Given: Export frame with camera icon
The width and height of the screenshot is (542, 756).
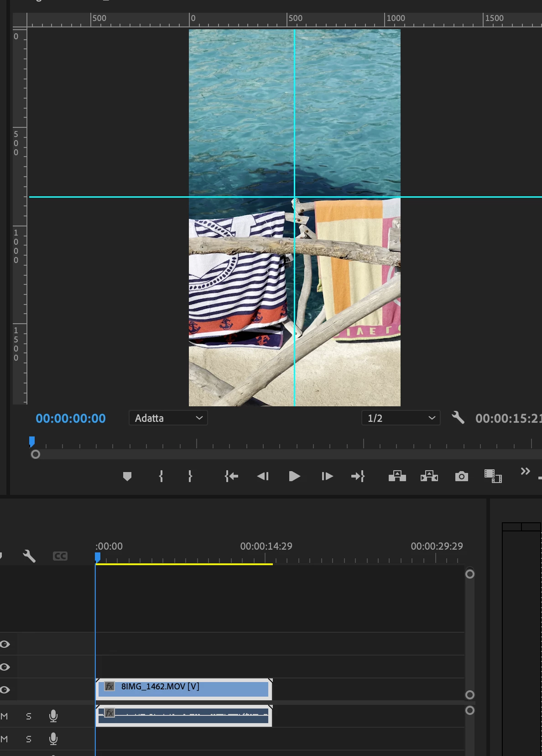Looking at the screenshot, I should point(462,477).
